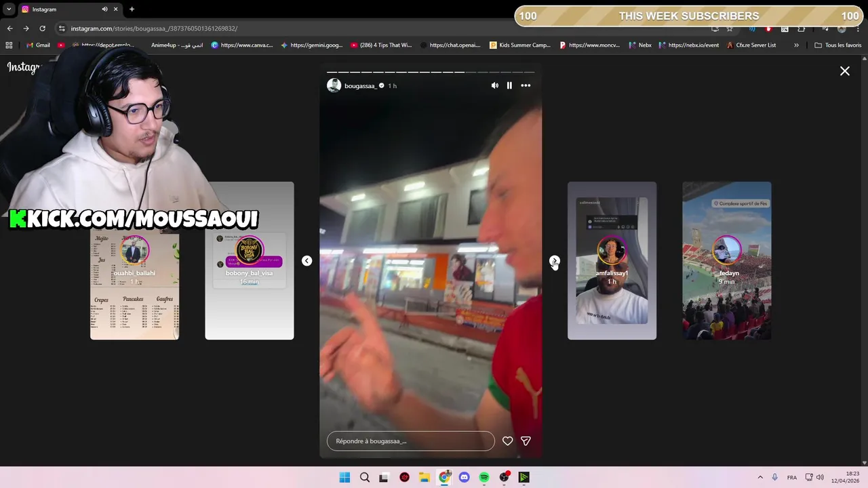Go to the previous story
The height and width of the screenshot is (488, 868).
307,261
